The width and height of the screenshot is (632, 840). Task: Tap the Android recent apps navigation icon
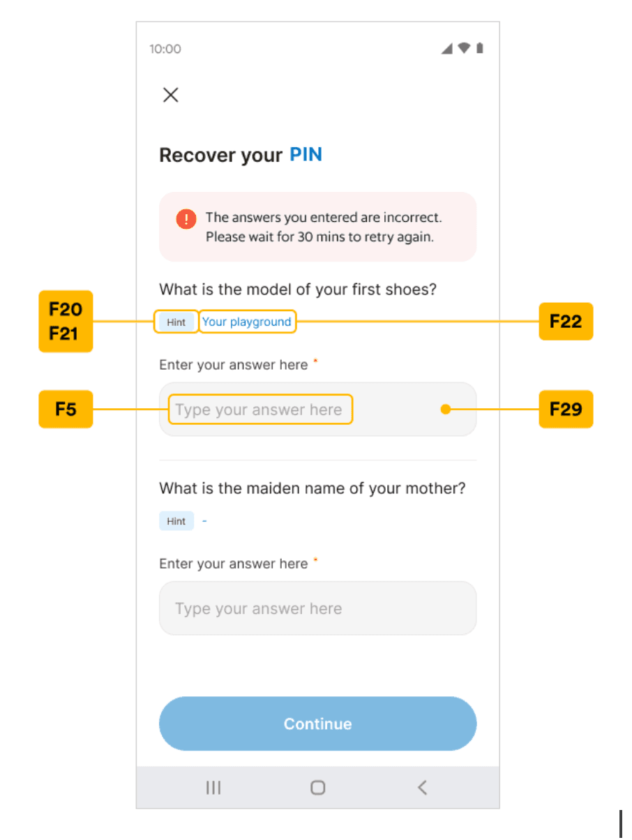pos(213,788)
